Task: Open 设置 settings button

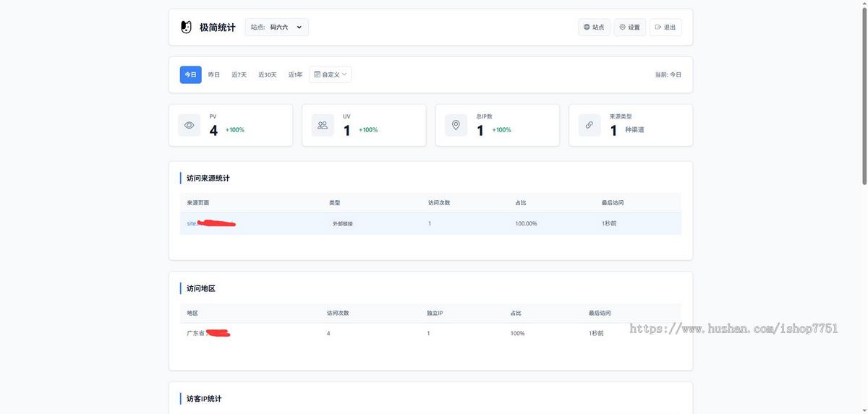Action: point(629,27)
